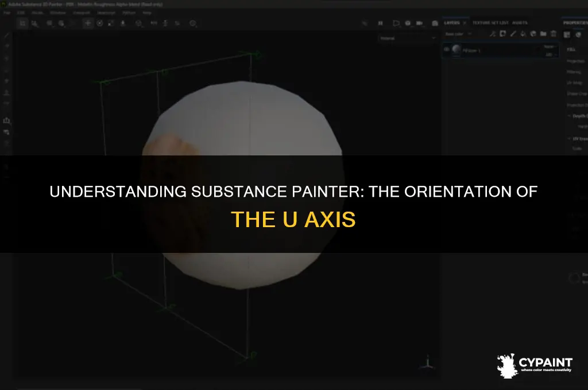Screen dimensions: 588x390
Task: Switch to the Texture Set List tab
Action: coord(490,23)
